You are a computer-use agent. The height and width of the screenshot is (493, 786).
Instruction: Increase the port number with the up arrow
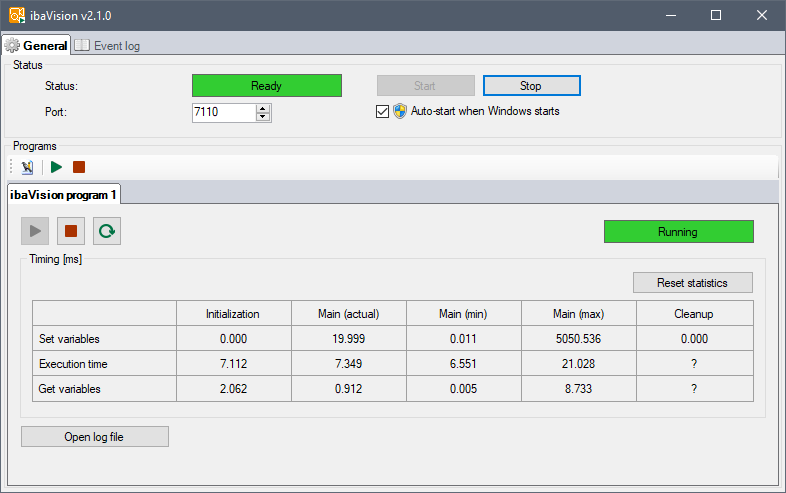(263, 108)
